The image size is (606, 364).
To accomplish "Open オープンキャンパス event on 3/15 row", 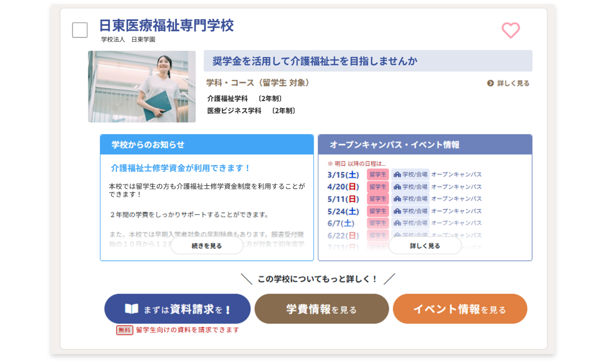I will pyautogui.click(x=456, y=174).
